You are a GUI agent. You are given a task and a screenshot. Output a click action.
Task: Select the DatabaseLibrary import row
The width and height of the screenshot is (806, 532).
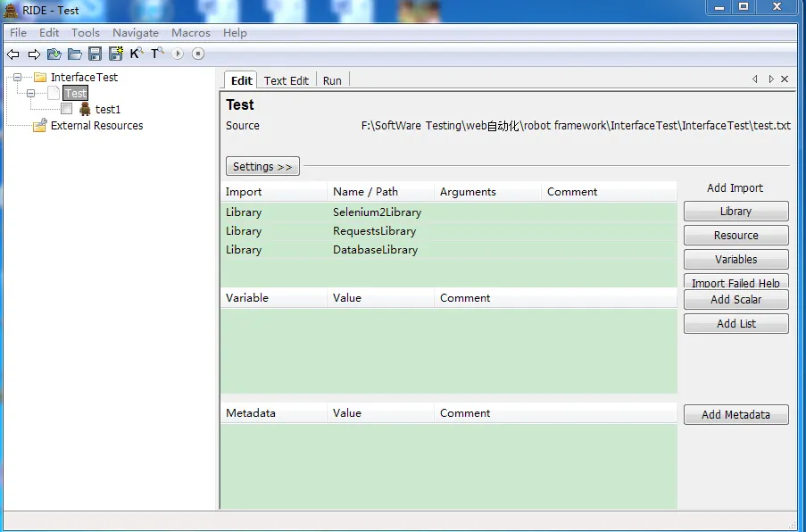point(449,250)
